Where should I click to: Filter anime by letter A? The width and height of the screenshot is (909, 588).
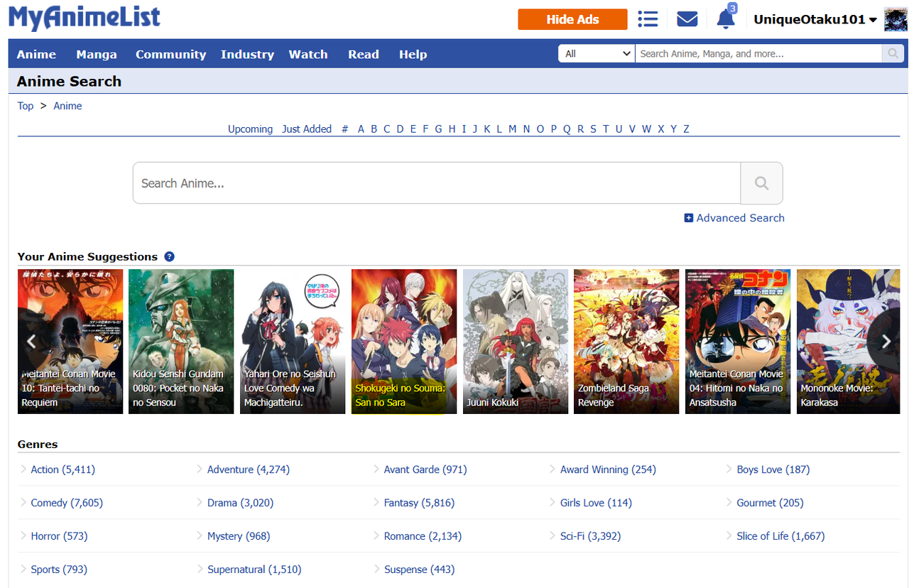point(361,129)
